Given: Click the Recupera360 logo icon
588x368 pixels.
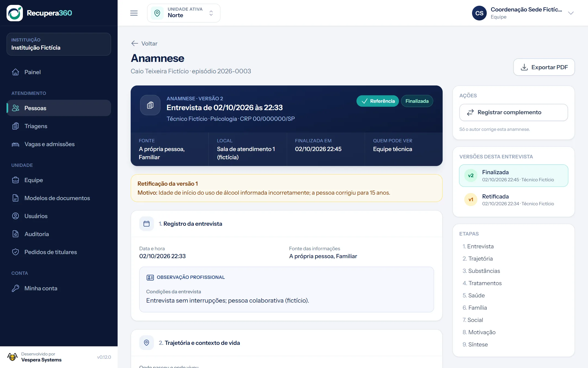Looking at the screenshot, I should click(x=15, y=13).
